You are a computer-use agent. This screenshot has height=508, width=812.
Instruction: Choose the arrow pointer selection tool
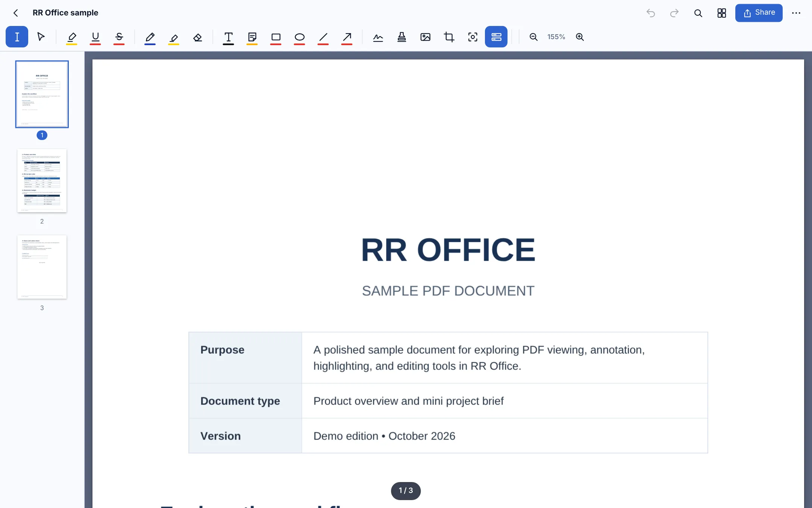click(41, 37)
